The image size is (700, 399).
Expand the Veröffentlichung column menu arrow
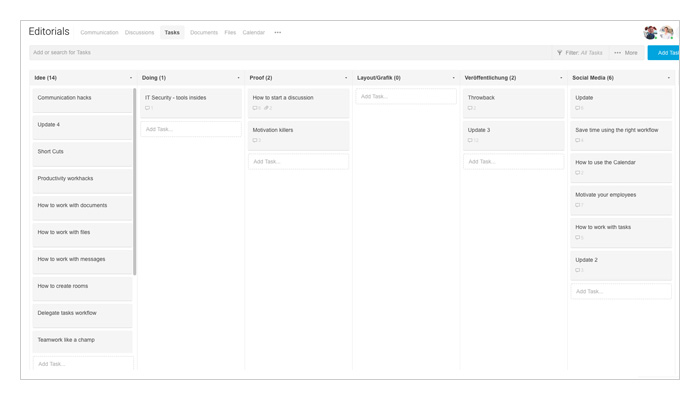[x=561, y=78]
